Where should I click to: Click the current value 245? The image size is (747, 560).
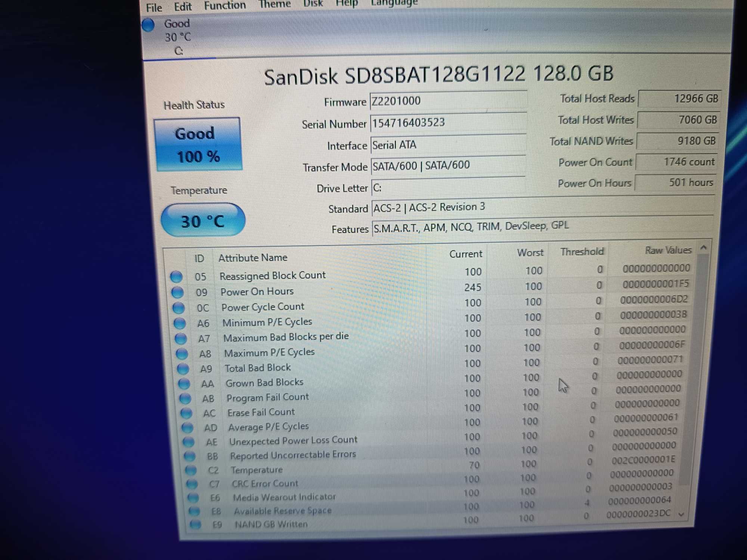pos(473,287)
